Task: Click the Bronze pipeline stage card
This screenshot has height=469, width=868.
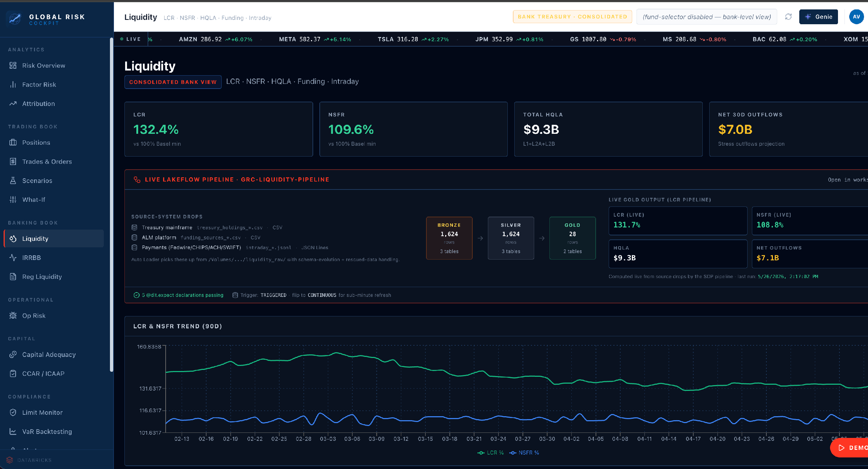Action: [x=449, y=238]
